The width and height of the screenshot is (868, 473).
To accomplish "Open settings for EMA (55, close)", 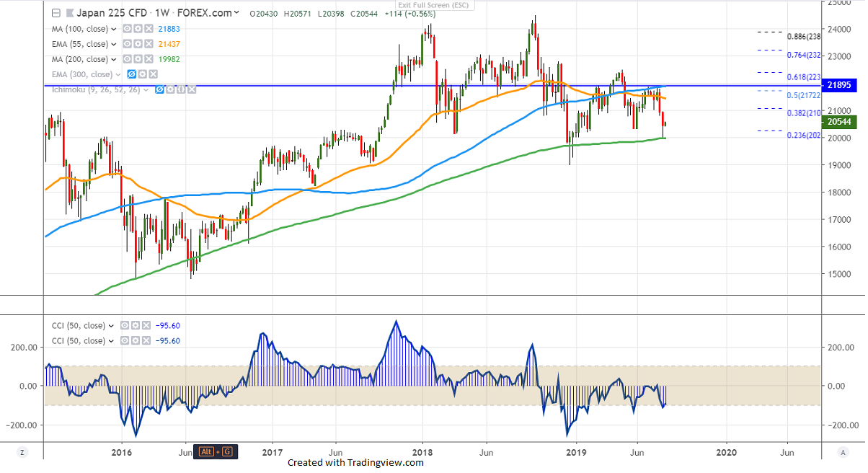I will pyautogui.click(x=137, y=44).
